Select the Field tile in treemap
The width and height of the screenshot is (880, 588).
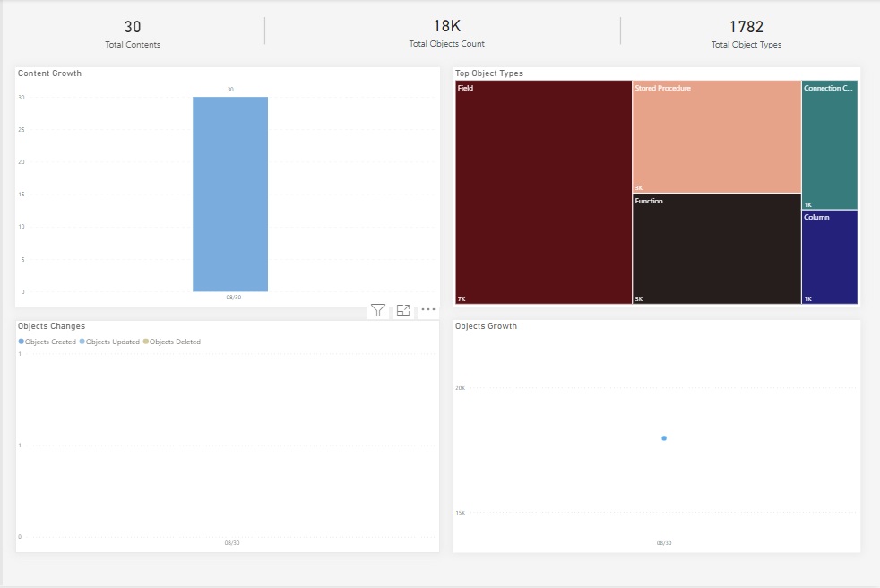tap(543, 193)
